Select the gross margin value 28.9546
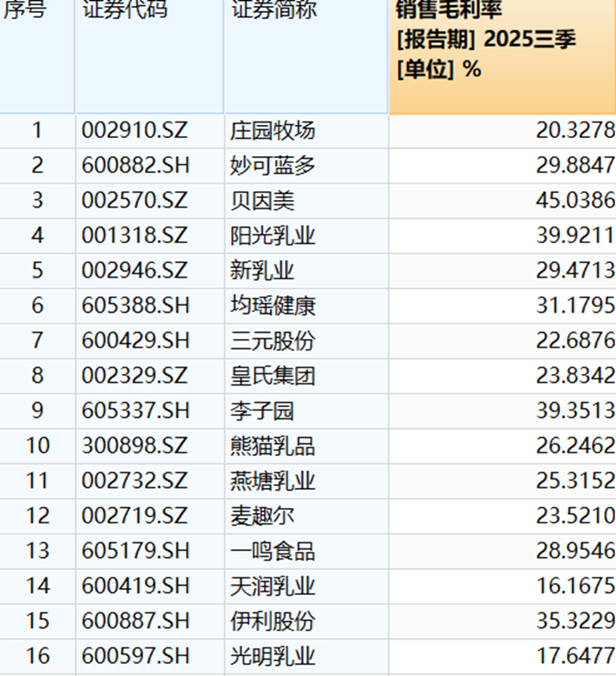 576,550
